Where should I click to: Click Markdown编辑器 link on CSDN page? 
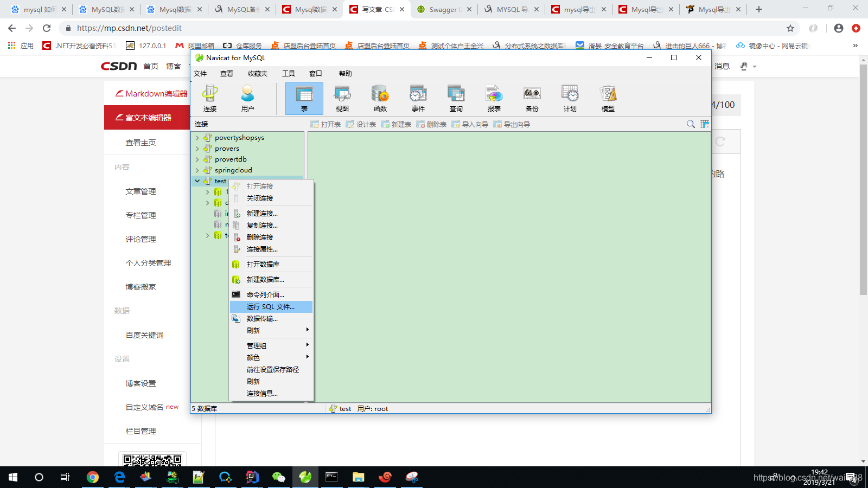[x=151, y=94]
